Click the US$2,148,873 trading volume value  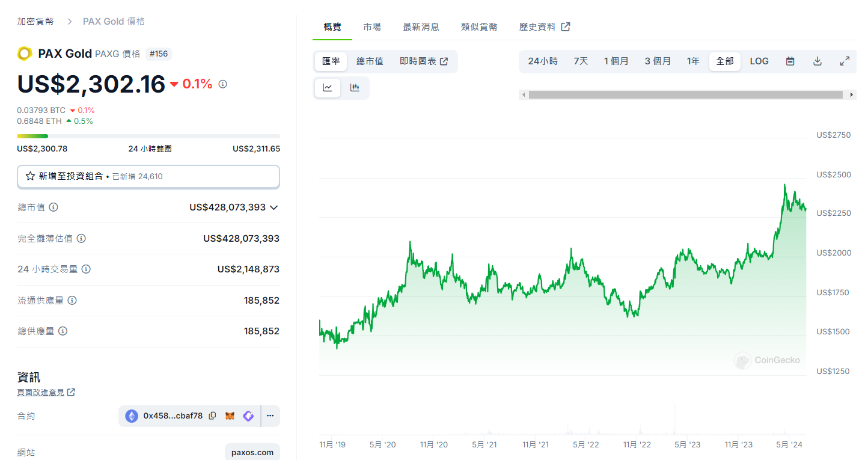[248, 269]
